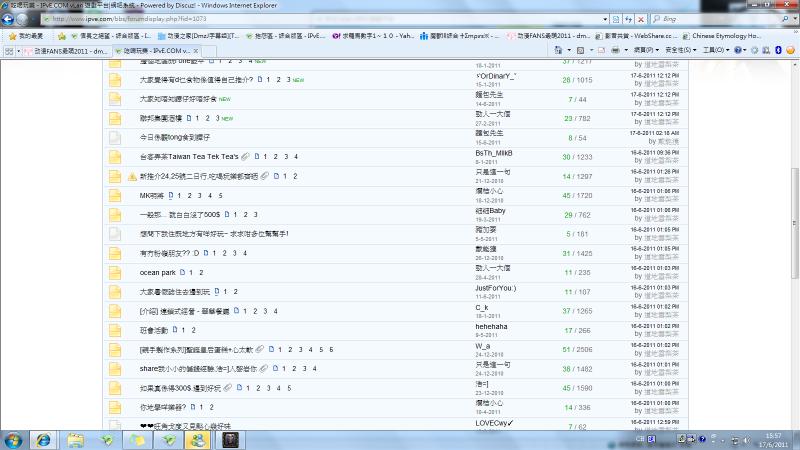
Task: Open the Quick Tabs grid icon
Action: [9, 51]
